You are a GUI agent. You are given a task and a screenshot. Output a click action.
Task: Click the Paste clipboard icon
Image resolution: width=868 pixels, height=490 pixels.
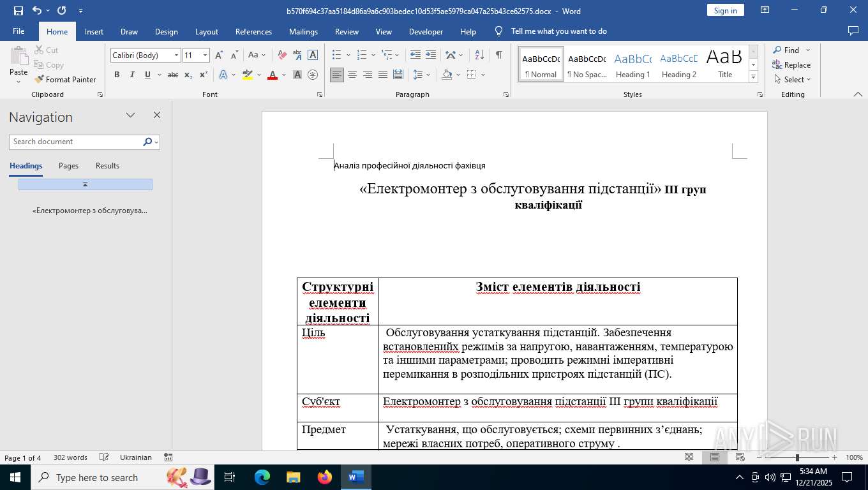[19, 57]
